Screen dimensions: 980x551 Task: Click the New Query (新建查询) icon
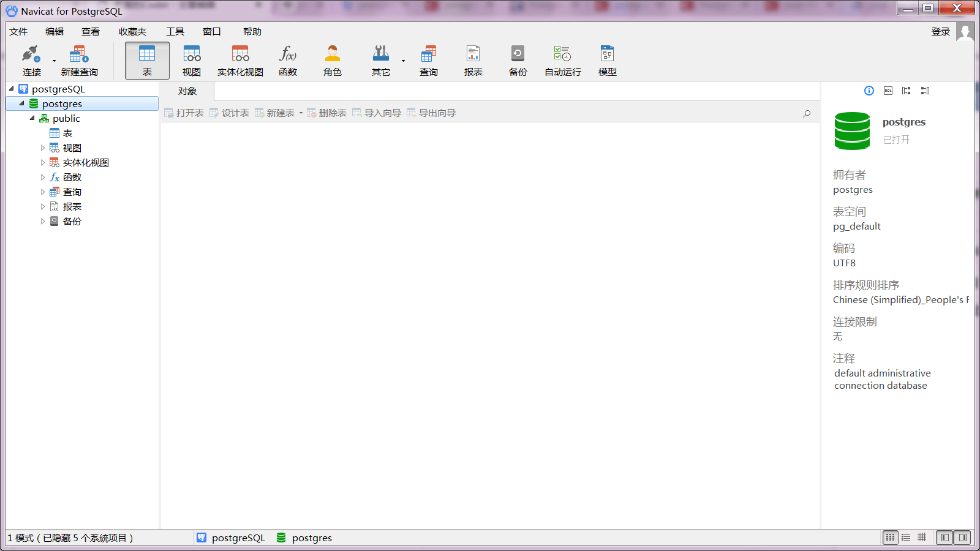tap(79, 61)
